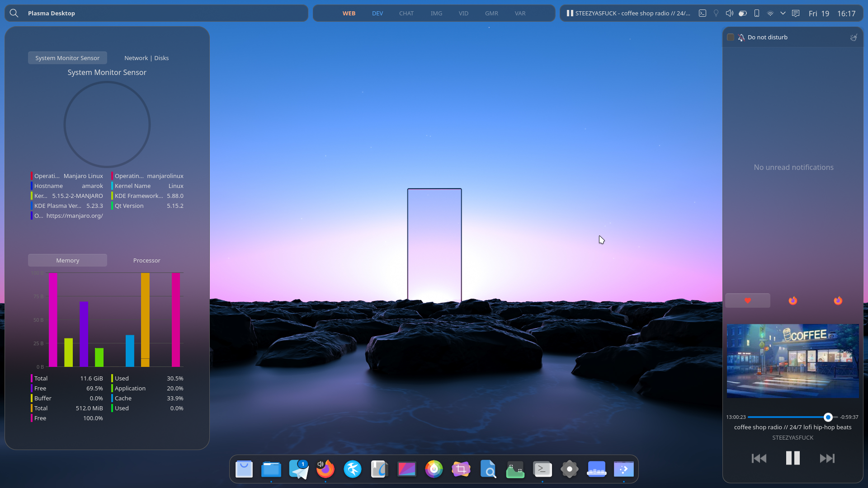The image size is (868, 488).
Task: Click KDE Frameworks 5.88.0 row
Action: pos(147,196)
